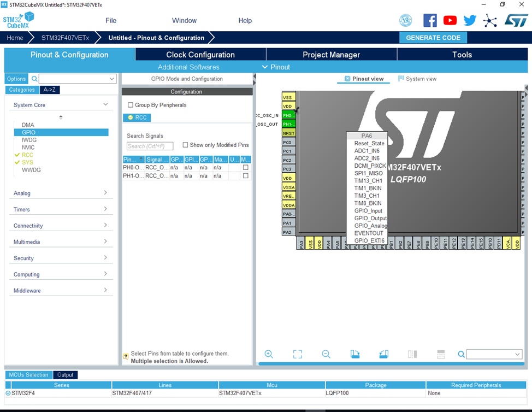Viewport: 532px width, 412px height.
Task: Expand the Connectivity category
Action: (x=105, y=225)
